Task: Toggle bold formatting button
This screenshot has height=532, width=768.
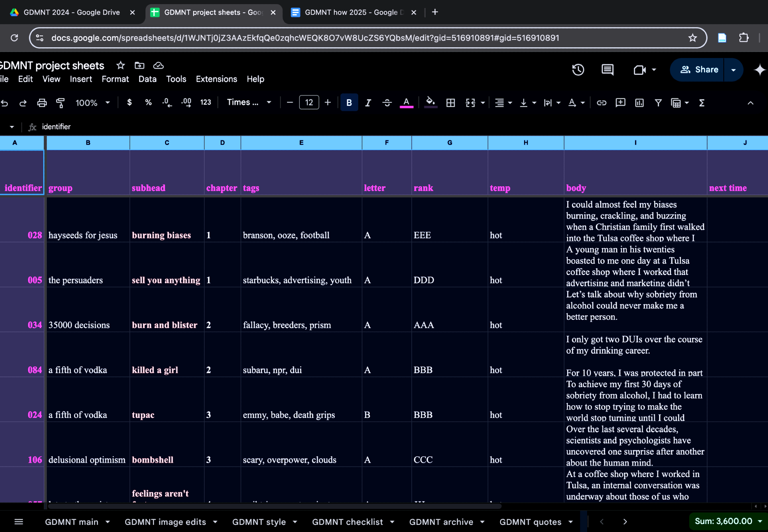Action: 349,103
